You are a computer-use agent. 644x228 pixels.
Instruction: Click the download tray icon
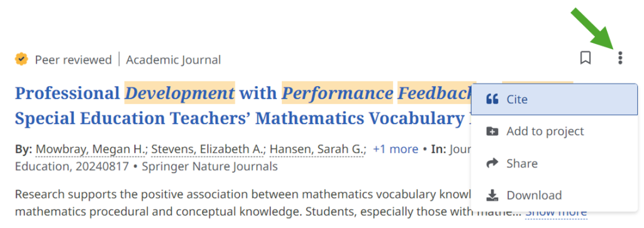point(492,195)
